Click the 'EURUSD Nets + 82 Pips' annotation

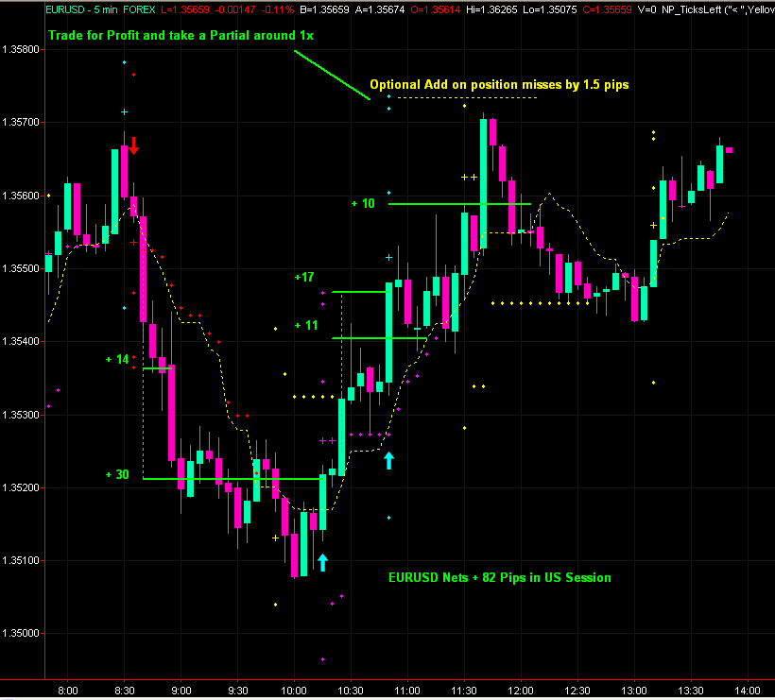click(x=500, y=577)
